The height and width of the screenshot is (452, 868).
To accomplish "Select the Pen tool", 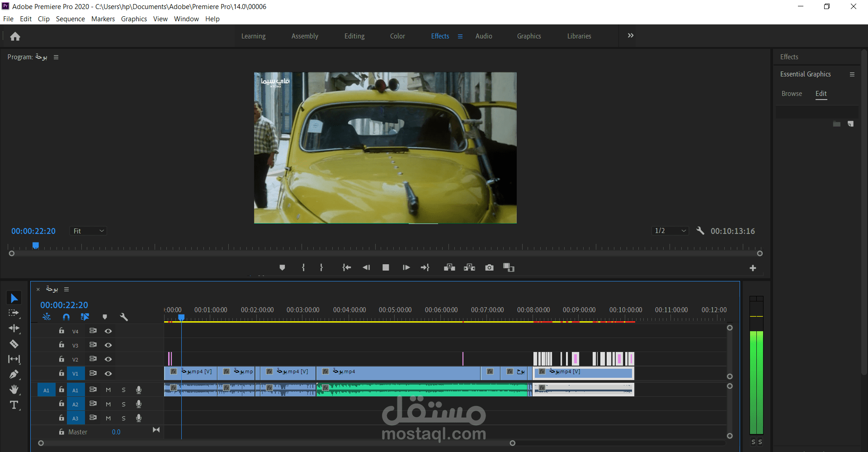I will tap(14, 374).
